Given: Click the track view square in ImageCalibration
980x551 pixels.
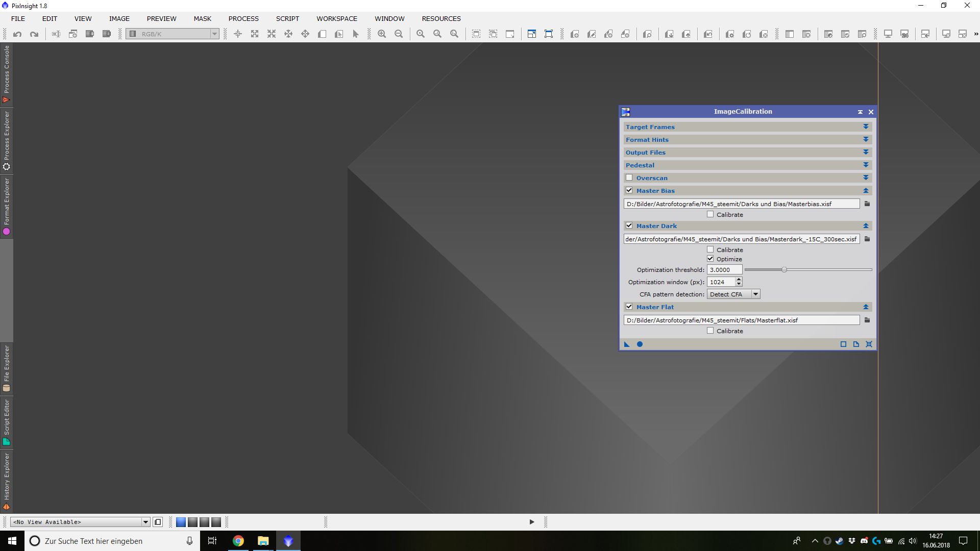Looking at the screenshot, I should [843, 344].
